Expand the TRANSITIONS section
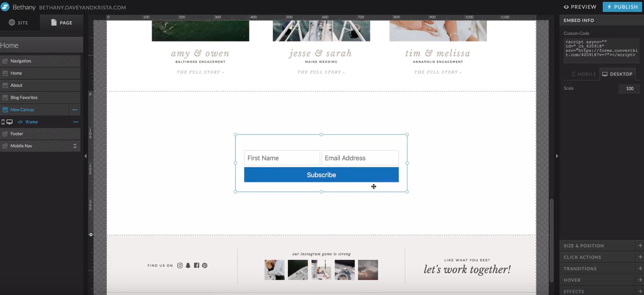Viewport: 644px width, 295px height. pos(601,269)
